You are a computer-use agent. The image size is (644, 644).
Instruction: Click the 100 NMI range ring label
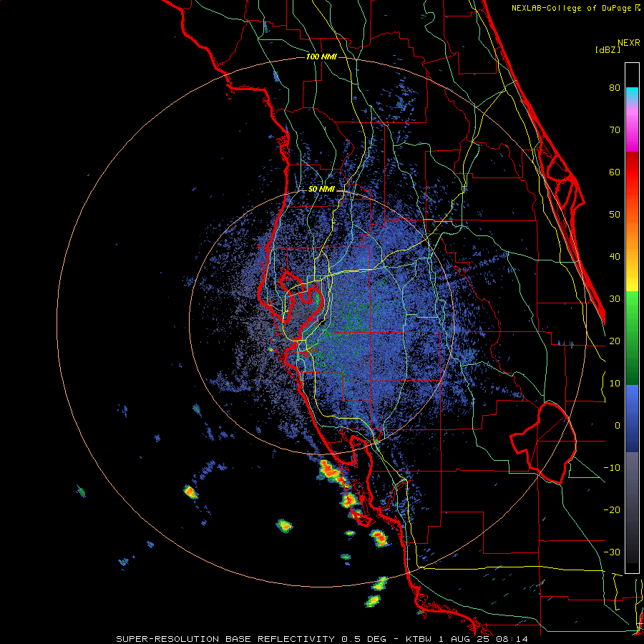click(321, 57)
